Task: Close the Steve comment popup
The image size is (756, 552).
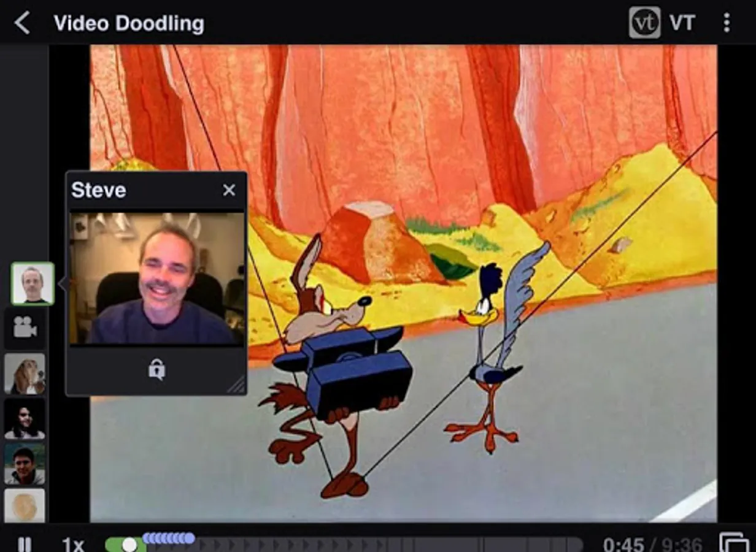Action: [x=229, y=190]
